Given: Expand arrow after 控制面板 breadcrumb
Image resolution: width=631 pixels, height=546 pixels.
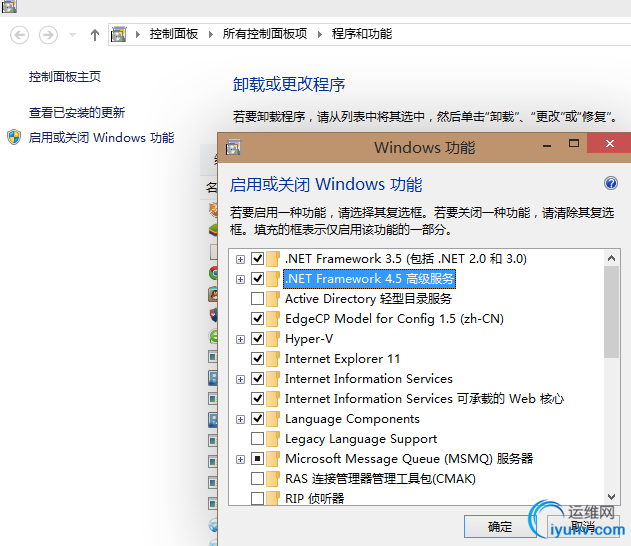Looking at the screenshot, I should click(x=138, y=35).
